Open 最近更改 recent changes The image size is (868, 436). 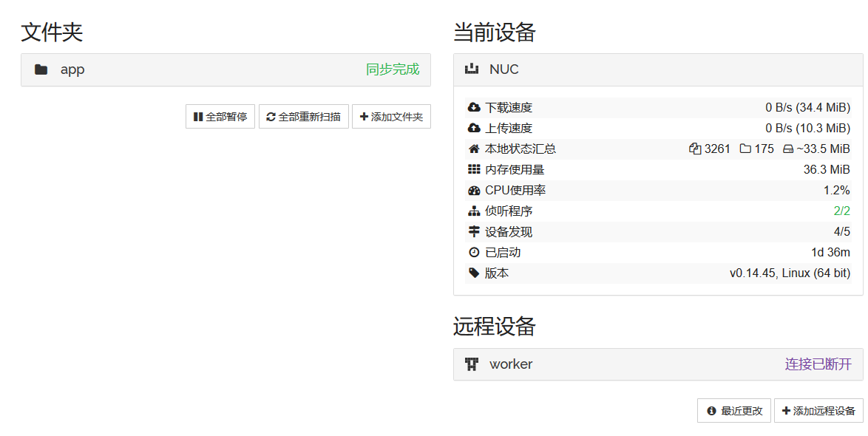pos(734,411)
